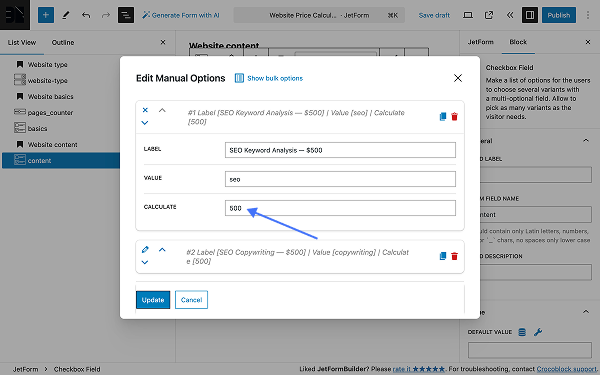
Task: Click the Undo arrow
Action: 86,15
